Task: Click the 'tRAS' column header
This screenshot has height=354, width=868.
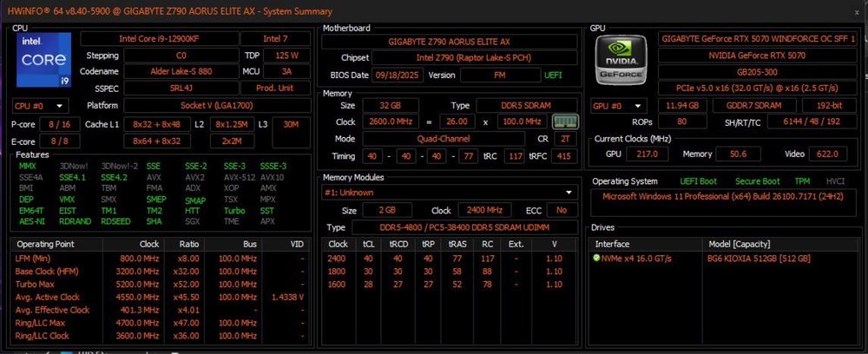Action: [457, 244]
